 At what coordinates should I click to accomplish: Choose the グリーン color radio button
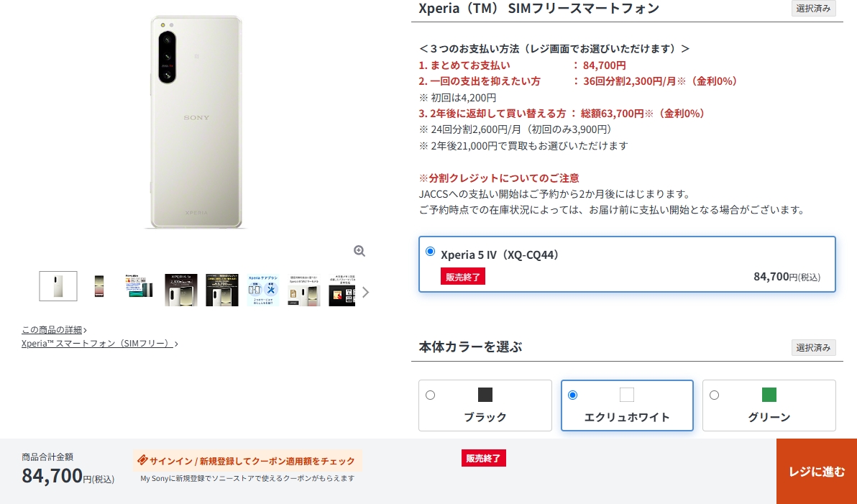(714, 395)
